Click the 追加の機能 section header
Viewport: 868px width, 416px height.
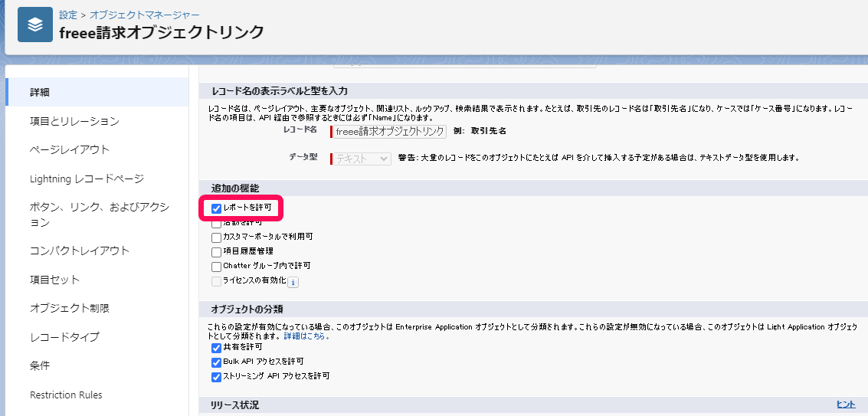(234, 189)
